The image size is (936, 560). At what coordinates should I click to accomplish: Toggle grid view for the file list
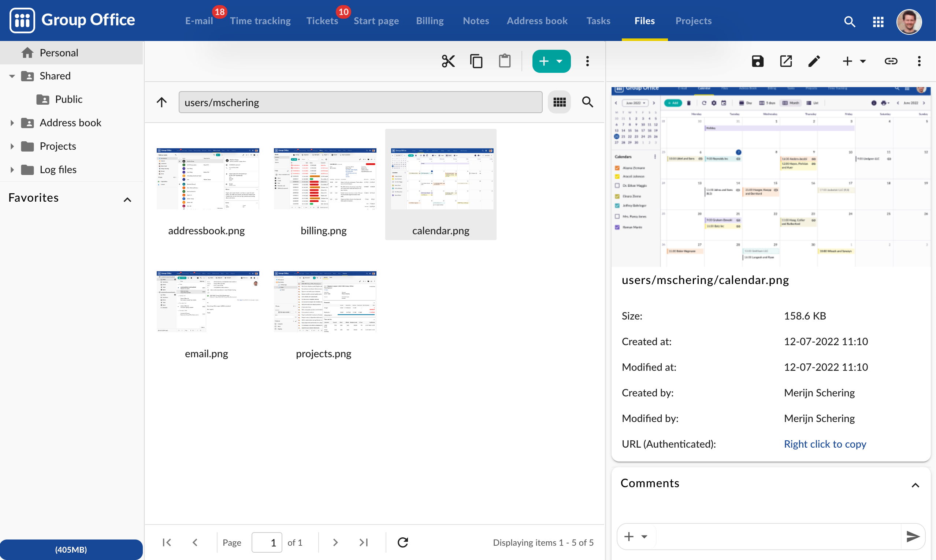559,102
